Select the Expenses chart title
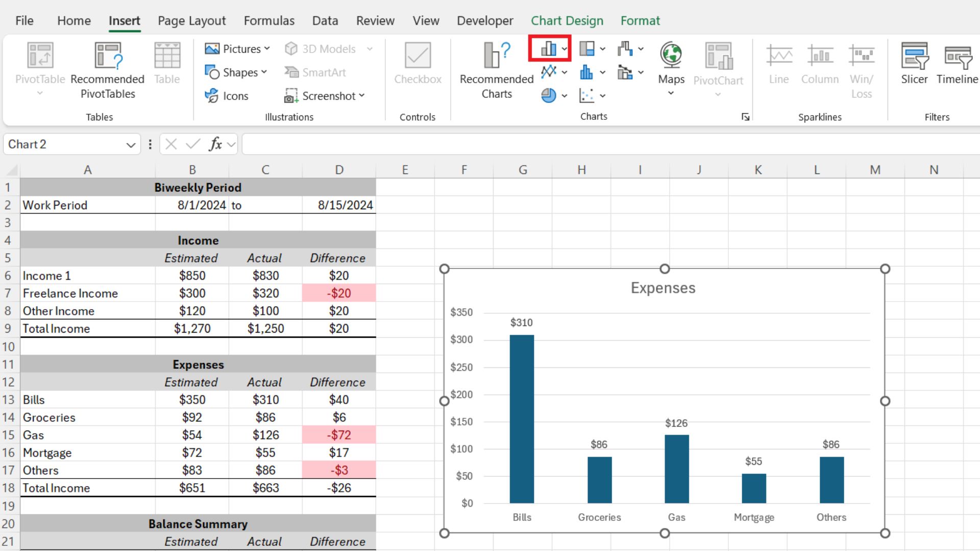Viewport: 980px width, 551px height. pos(663,288)
